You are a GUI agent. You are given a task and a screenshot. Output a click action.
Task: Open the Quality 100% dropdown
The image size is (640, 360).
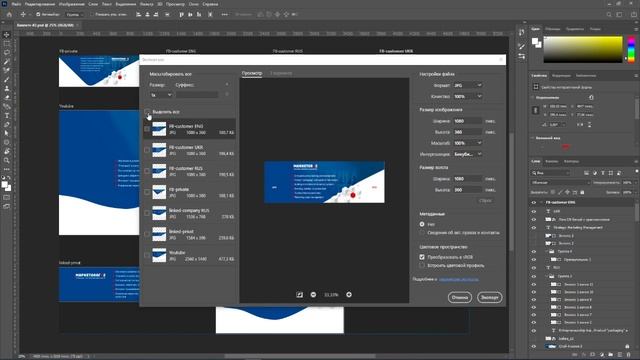468,96
